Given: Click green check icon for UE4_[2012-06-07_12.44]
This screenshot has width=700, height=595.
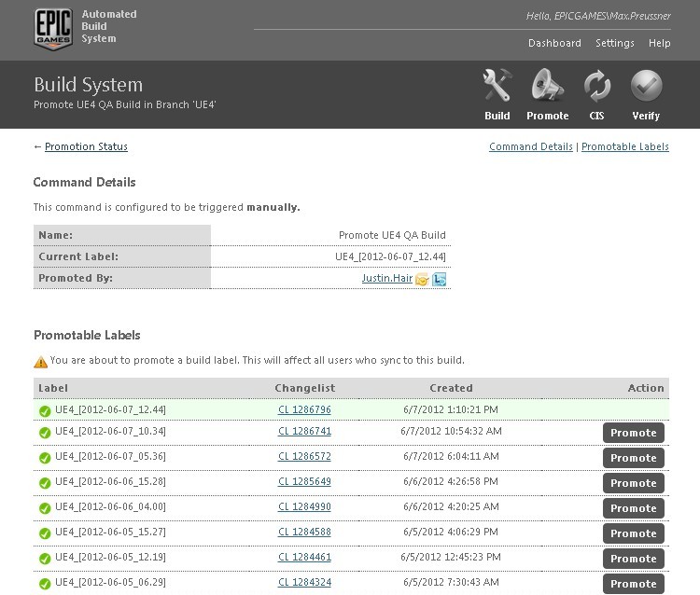Looking at the screenshot, I should 45,410.
